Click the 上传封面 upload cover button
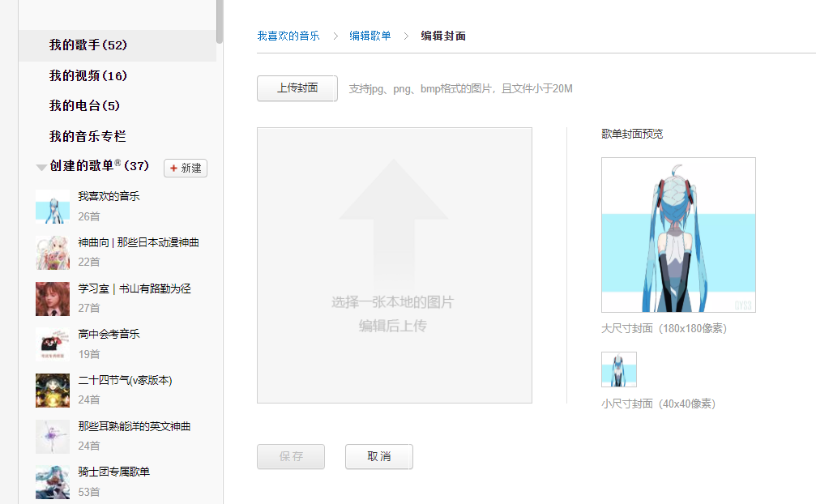The height and width of the screenshot is (504, 816). pos(297,88)
